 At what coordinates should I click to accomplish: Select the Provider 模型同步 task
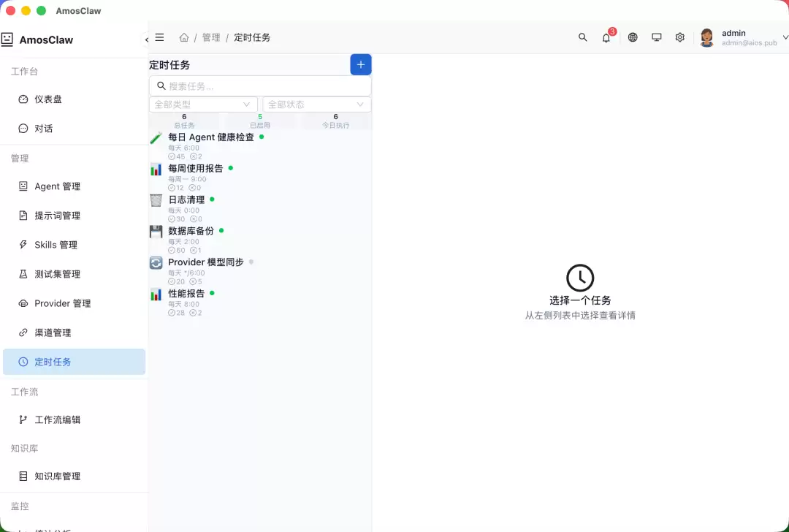pos(260,271)
